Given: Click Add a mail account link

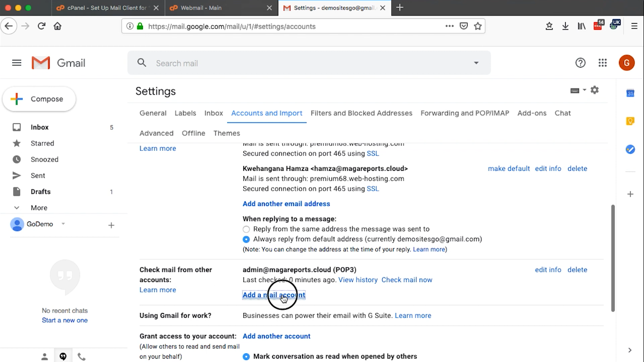Looking at the screenshot, I should tap(274, 295).
